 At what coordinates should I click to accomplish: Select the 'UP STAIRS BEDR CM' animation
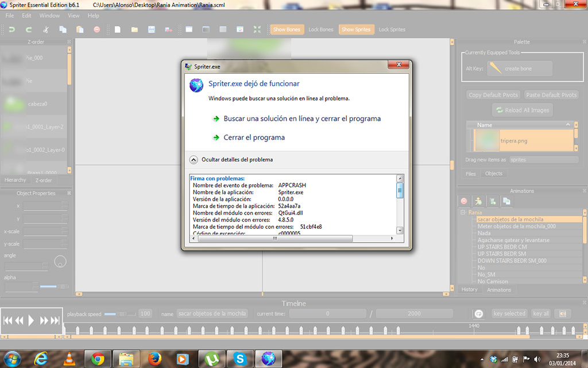tap(502, 247)
